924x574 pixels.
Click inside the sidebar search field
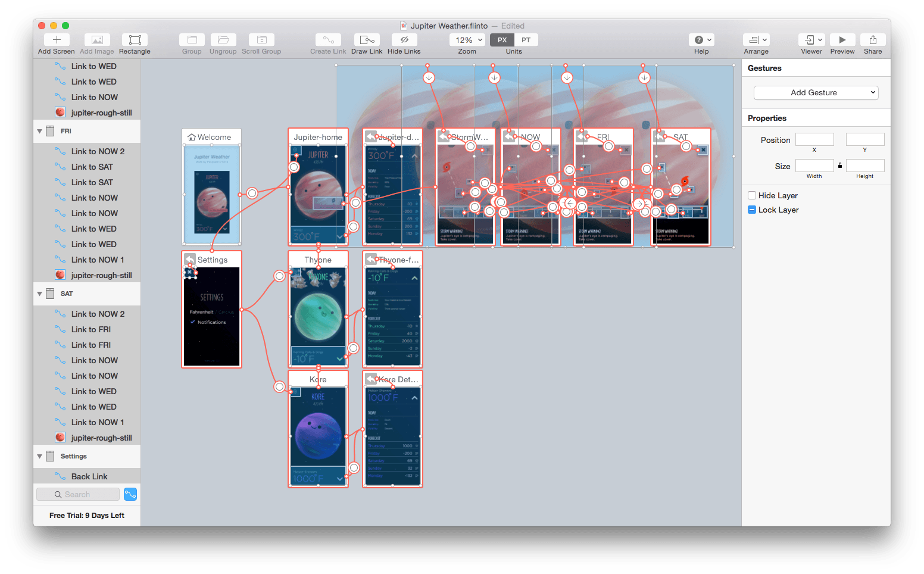(x=77, y=494)
